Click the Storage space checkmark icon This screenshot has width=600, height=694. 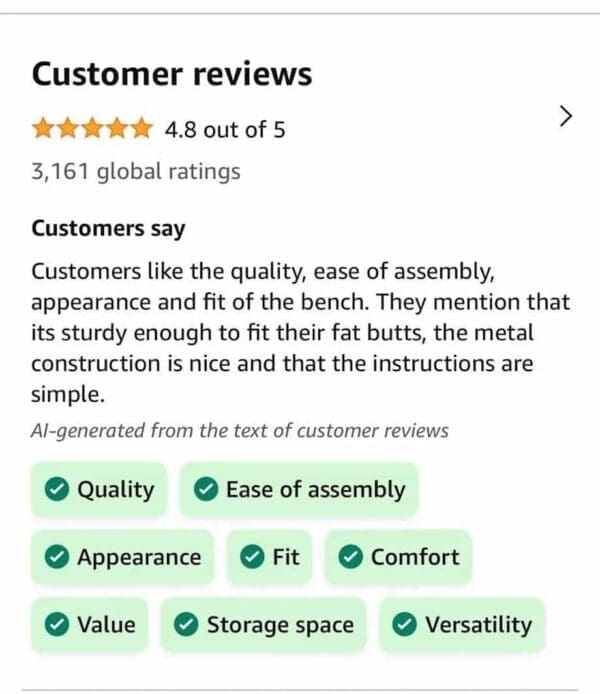[186, 626]
